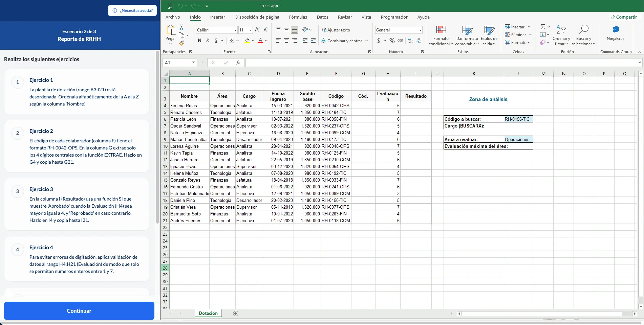Expand Combinar y centrar dropdown arrow

[x=366, y=41]
